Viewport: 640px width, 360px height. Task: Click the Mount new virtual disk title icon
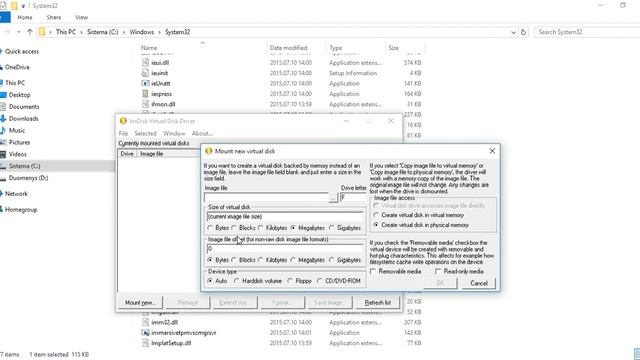click(x=208, y=151)
